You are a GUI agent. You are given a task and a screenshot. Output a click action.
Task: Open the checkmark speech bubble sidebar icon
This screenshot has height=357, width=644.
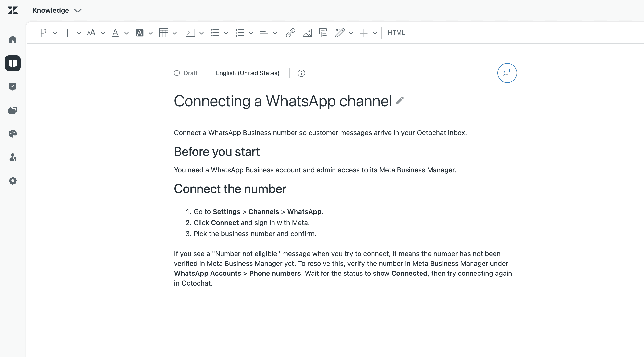pos(13,87)
